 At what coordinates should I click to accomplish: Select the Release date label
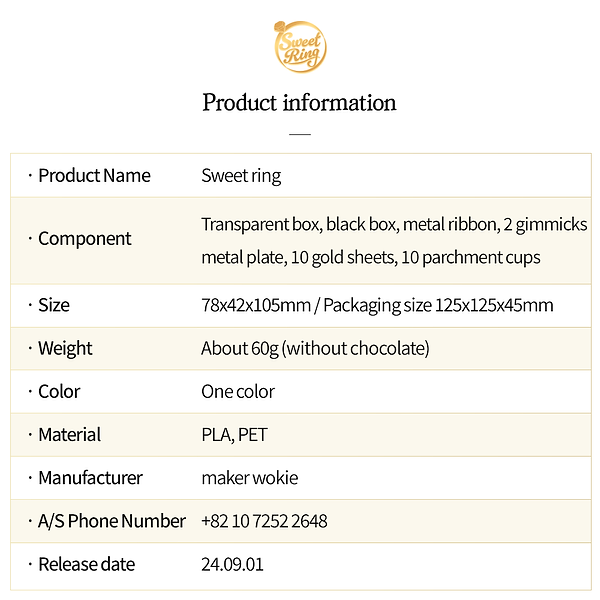86,564
